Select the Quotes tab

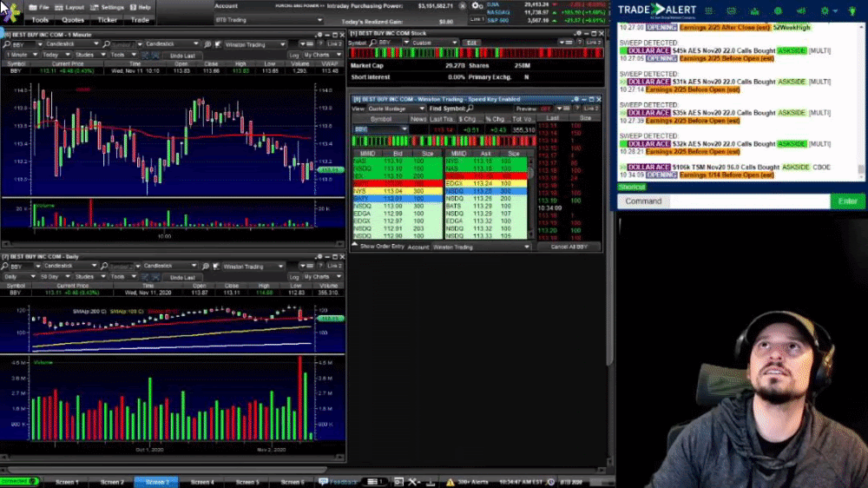tap(73, 20)
